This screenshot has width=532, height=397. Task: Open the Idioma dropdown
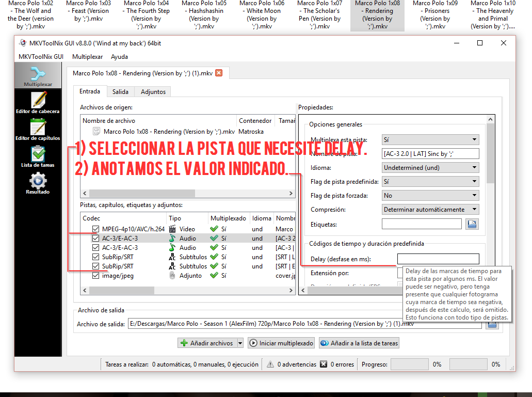click(430, 167)
